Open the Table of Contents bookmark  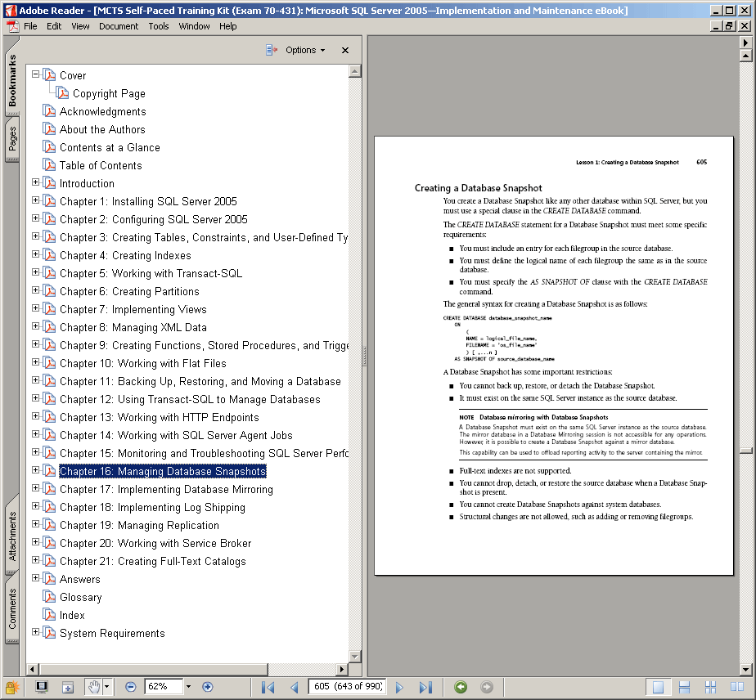[101, 165]
